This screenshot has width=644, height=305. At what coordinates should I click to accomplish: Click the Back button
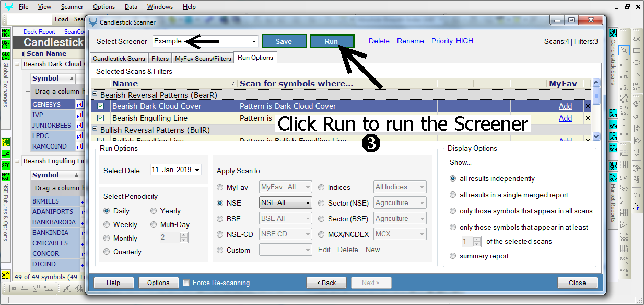click(327, 283)
